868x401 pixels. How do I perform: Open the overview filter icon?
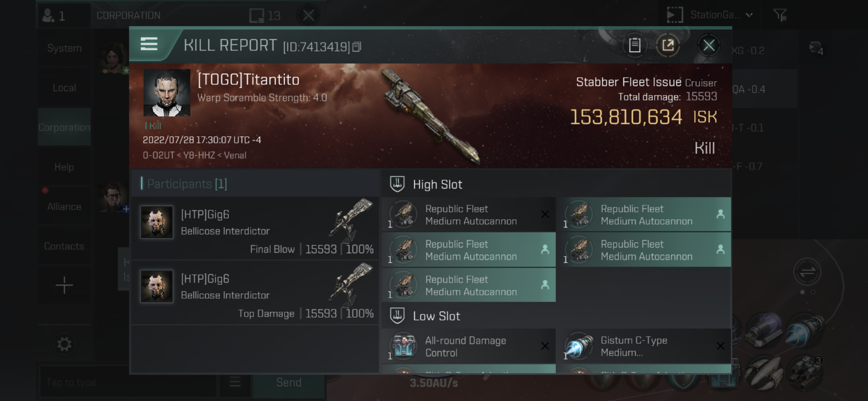click(780, 15)
